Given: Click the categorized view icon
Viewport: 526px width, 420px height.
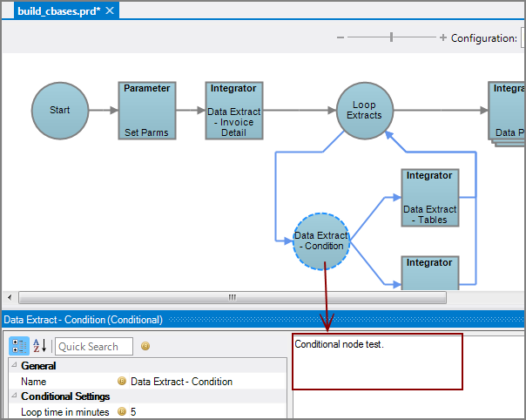Looking at the screenshot, I should click(x=19, y=346).
